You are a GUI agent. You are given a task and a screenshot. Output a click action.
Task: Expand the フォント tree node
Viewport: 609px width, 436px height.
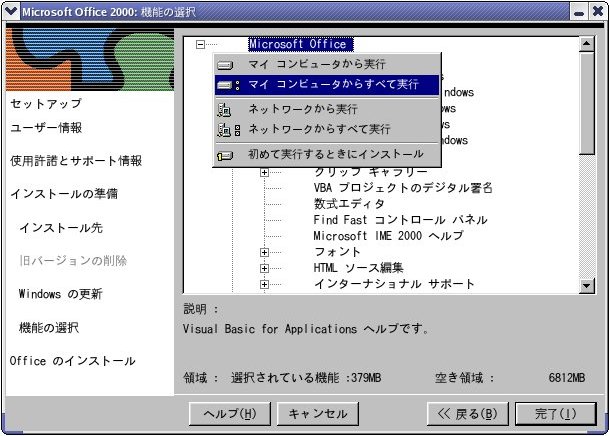click(x=264, y=252)
